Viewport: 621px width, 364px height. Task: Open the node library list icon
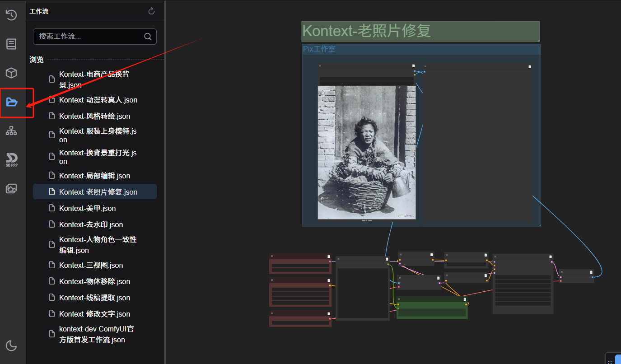tap(11, 44)
